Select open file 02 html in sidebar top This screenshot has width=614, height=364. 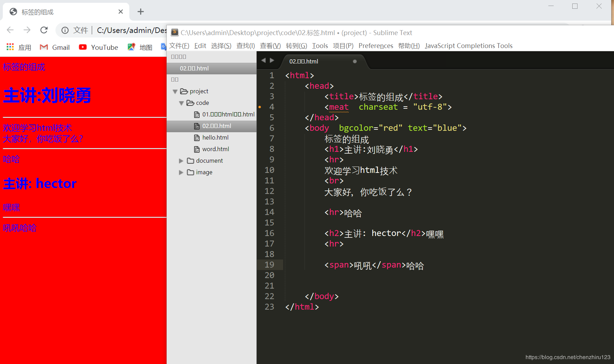(212, 68)
